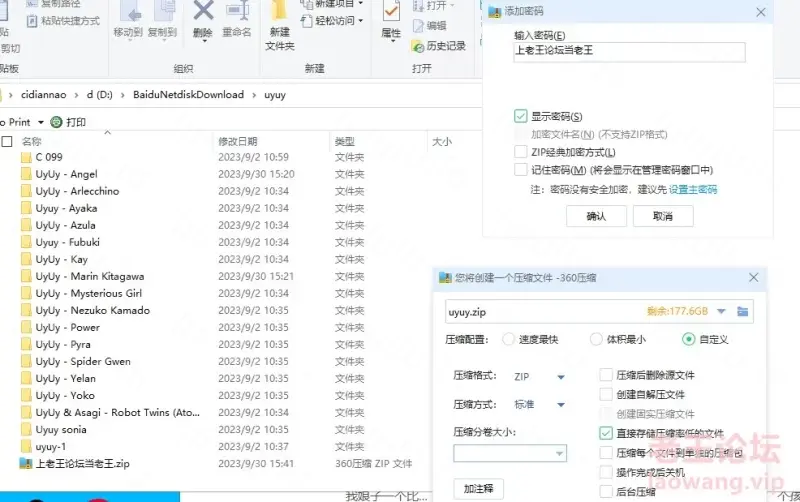The height and width of the screenshot is (502, 800).
Task: Enable 操作完成后关机 checkbox
Action: tap(606, 472)
